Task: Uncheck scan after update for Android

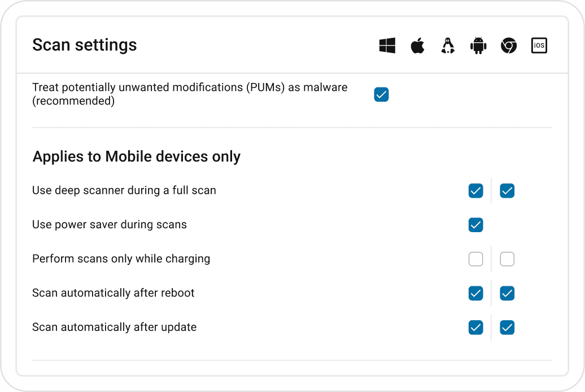Action: click(x=476, y=328)
